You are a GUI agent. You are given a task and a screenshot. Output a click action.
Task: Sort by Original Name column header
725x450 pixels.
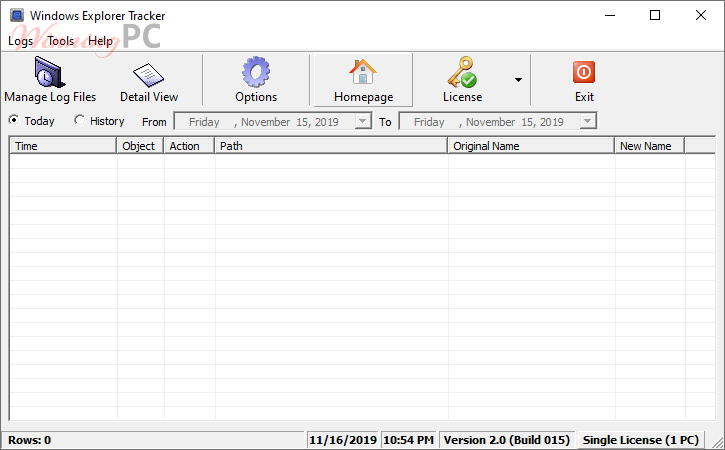(x=531, y=146)
